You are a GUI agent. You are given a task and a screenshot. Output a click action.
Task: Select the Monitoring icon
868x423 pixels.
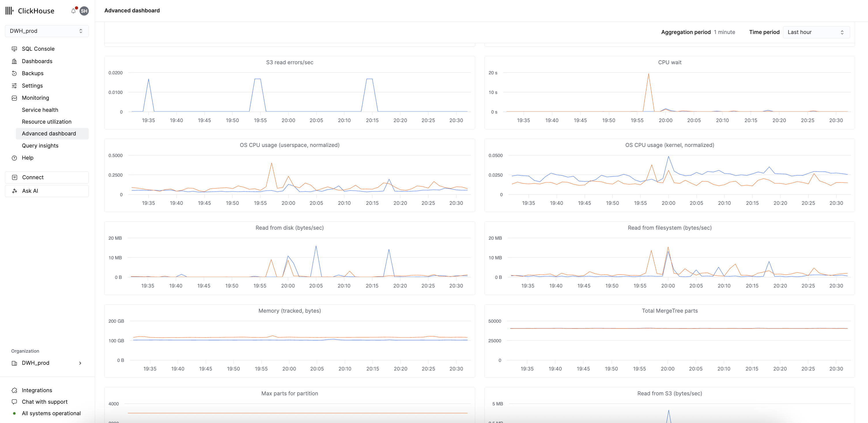tap(14, 98)
